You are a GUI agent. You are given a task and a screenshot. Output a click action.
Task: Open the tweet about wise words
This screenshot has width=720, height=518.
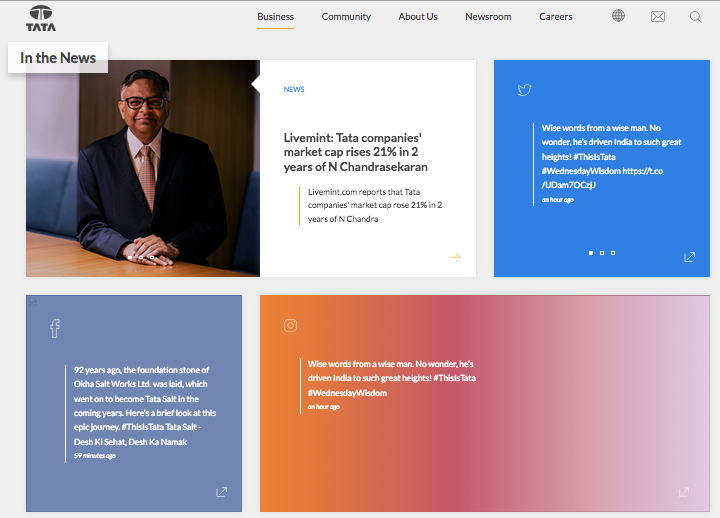click(611, 156)
